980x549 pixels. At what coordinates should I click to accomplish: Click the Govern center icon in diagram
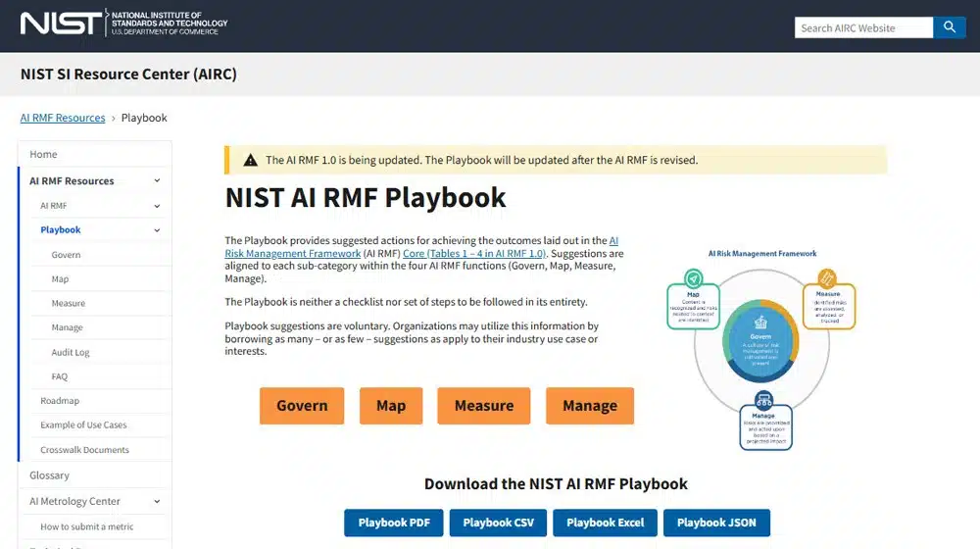coord(760,323)
